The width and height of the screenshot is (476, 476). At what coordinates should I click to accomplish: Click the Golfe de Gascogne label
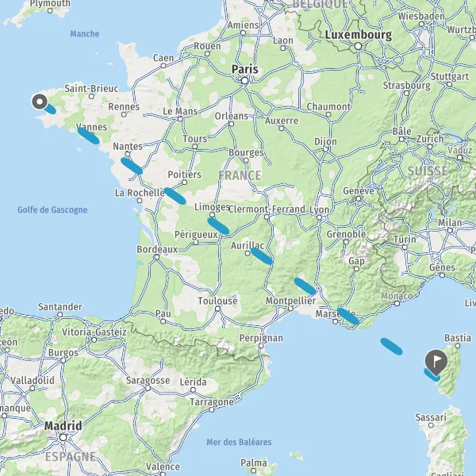tap(52, 209)
